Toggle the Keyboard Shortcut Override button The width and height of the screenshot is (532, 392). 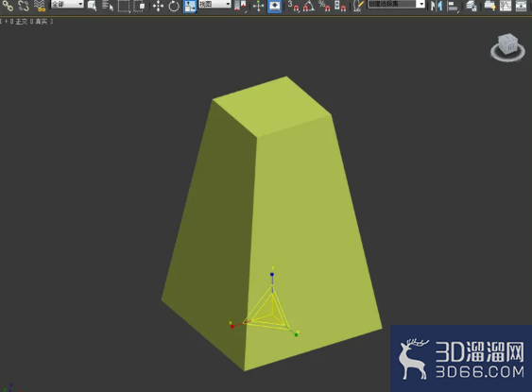(274, 6)
